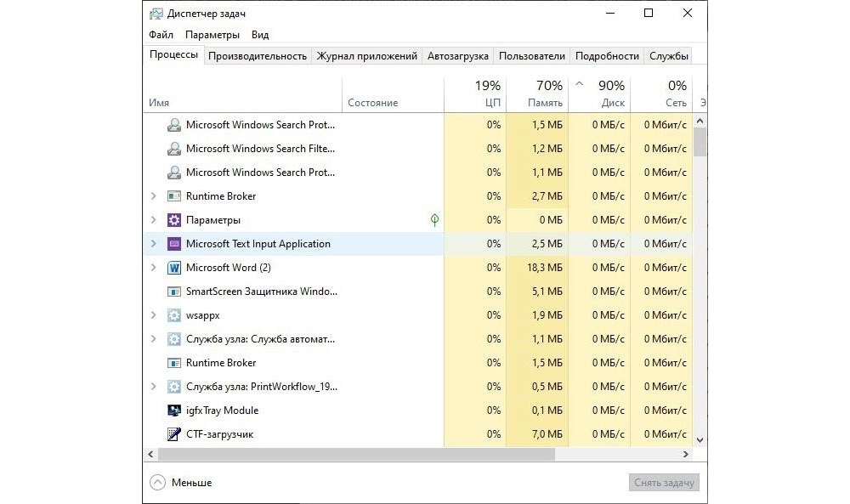Click the Снять задачу button
Viewport: 850px width, 504px height.
click(664, 482)
